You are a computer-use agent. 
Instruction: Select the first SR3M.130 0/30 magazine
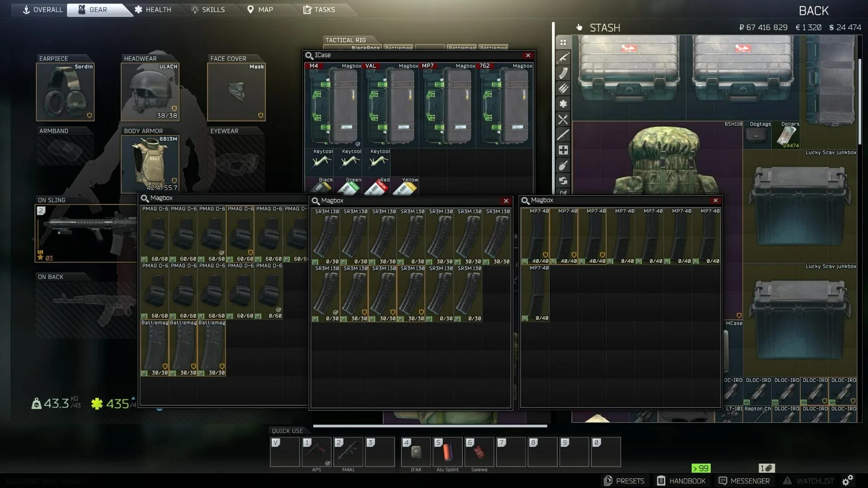click(x=325, y=237)
